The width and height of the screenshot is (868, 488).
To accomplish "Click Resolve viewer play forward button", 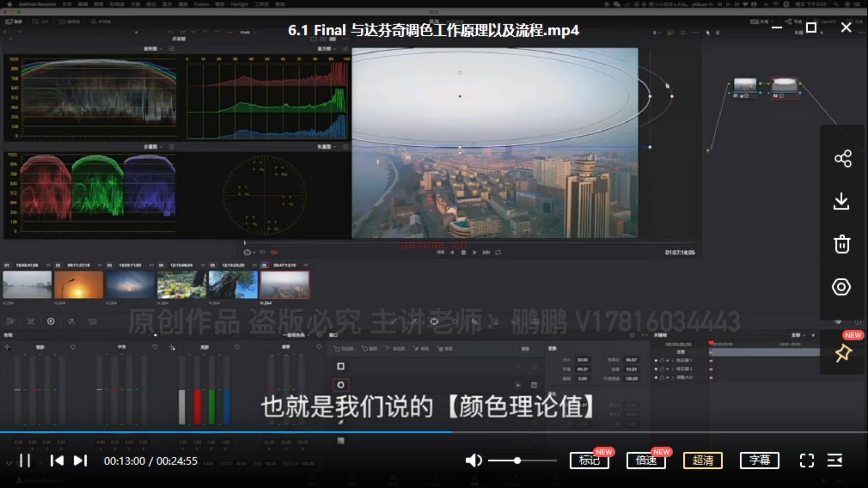I will tap(474, 252).
